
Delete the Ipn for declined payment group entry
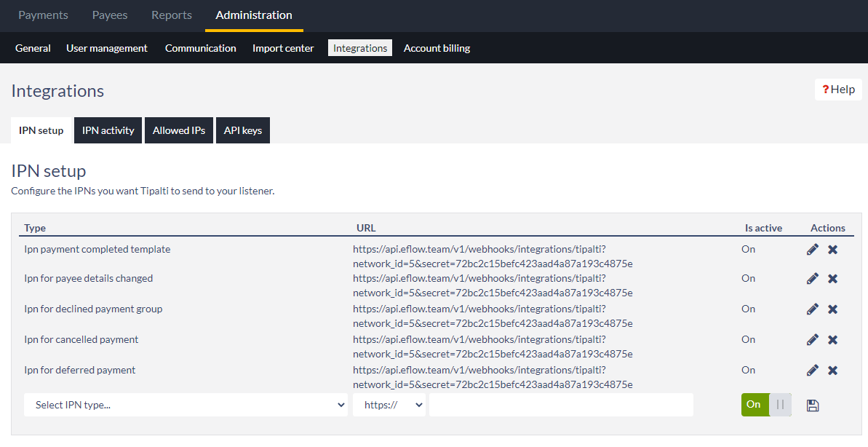click(832, 309)
